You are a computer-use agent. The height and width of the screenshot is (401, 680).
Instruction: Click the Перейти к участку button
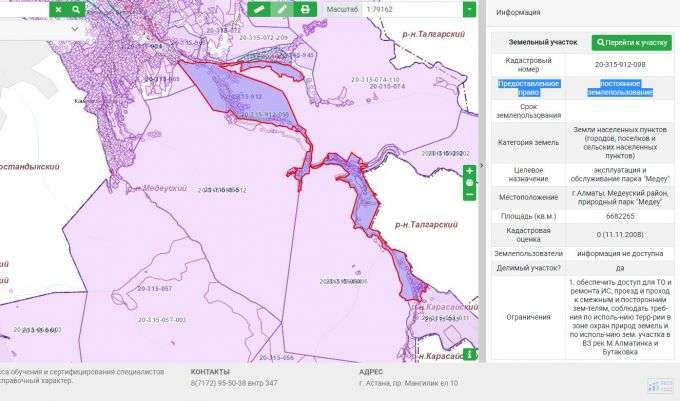click(x=631, y=43)
